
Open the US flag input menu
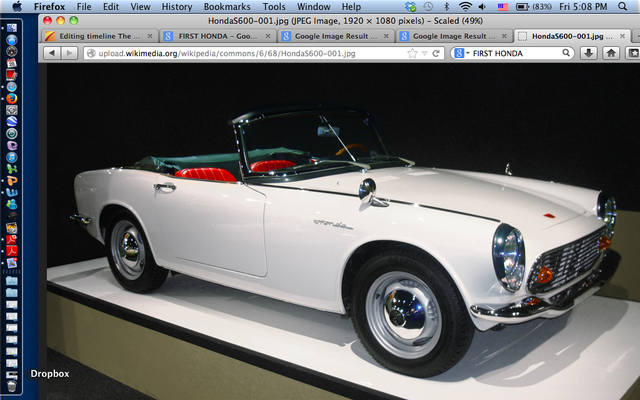[x=503, y=7]
